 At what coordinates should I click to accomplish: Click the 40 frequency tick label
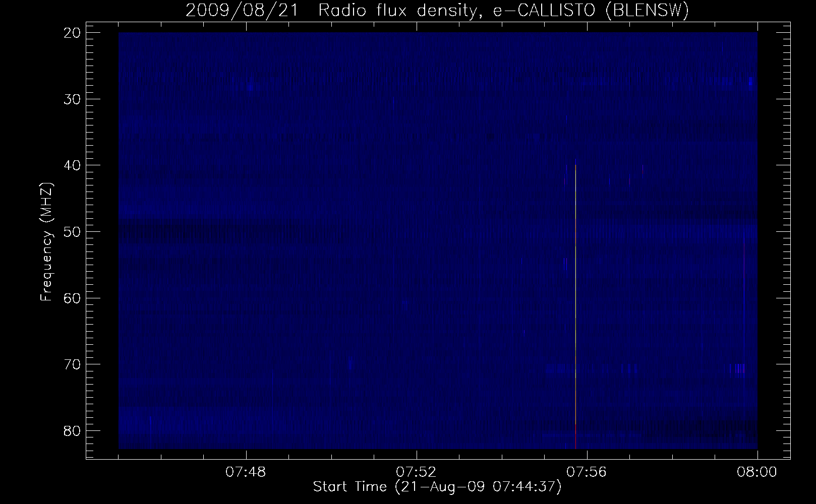tap(71, 165)
